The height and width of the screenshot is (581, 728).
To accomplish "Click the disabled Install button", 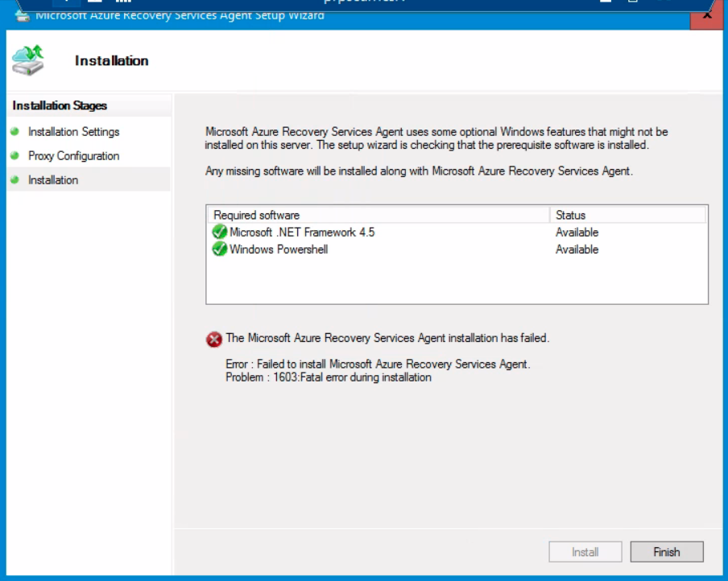I will [585, 552].
